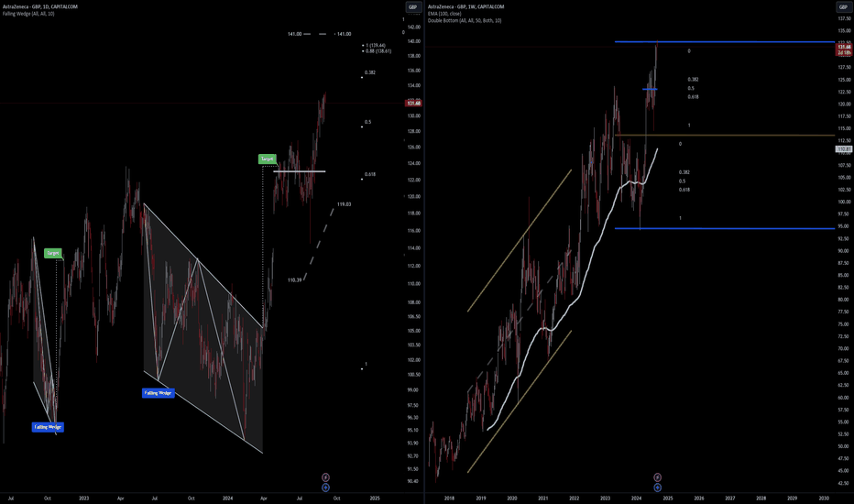Select the EMA (100, close) indicator legend

coord(444,14)
